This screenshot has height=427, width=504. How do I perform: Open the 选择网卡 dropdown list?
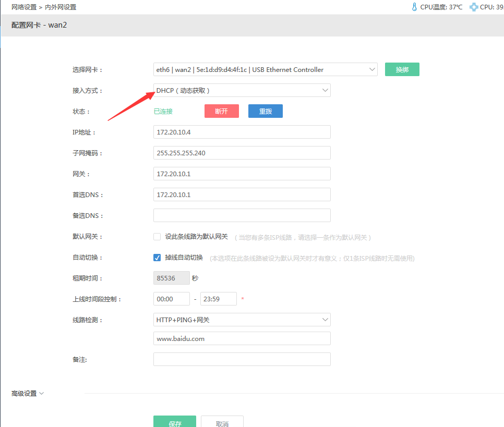[265, 70]
